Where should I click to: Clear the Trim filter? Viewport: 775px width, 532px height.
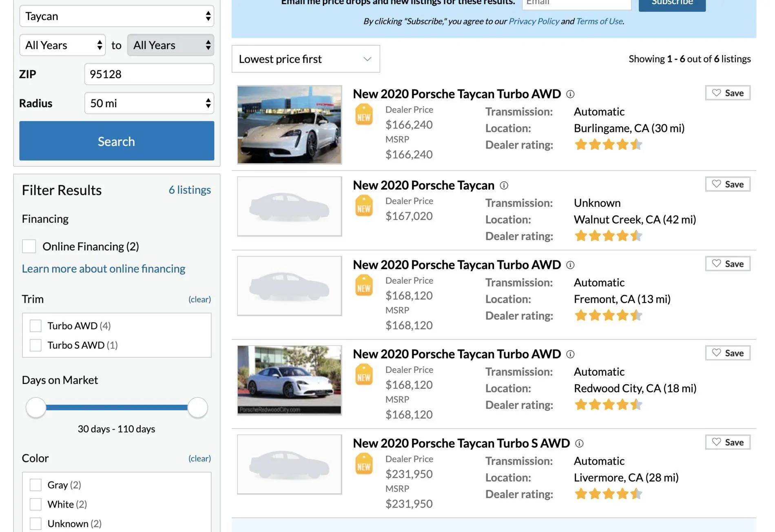coord(199,299)
